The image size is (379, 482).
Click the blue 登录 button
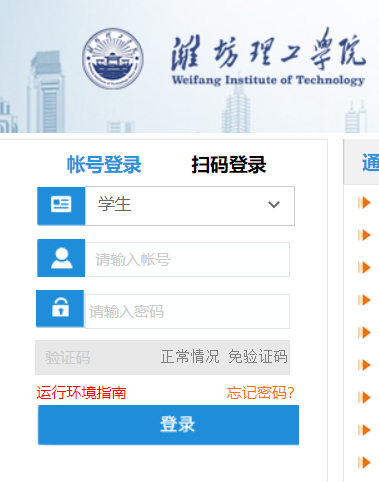point(168,425)
